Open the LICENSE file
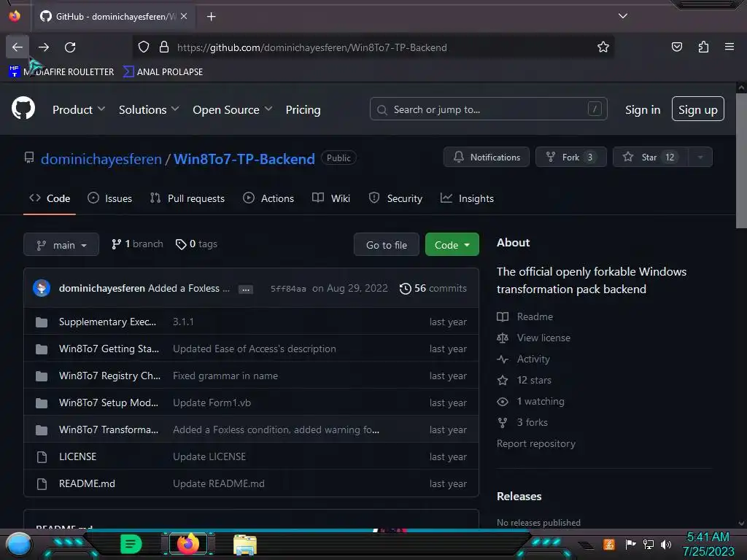 tap(77, 456)
